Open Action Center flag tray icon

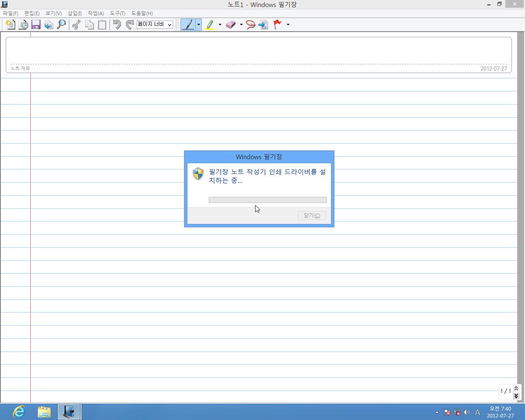[447, 413]
